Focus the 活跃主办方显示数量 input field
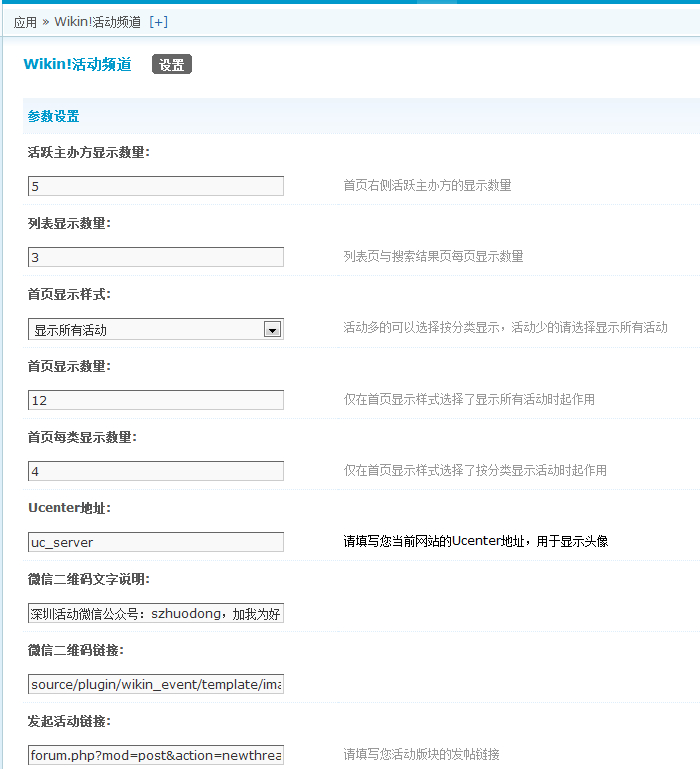 click(156, 186)
